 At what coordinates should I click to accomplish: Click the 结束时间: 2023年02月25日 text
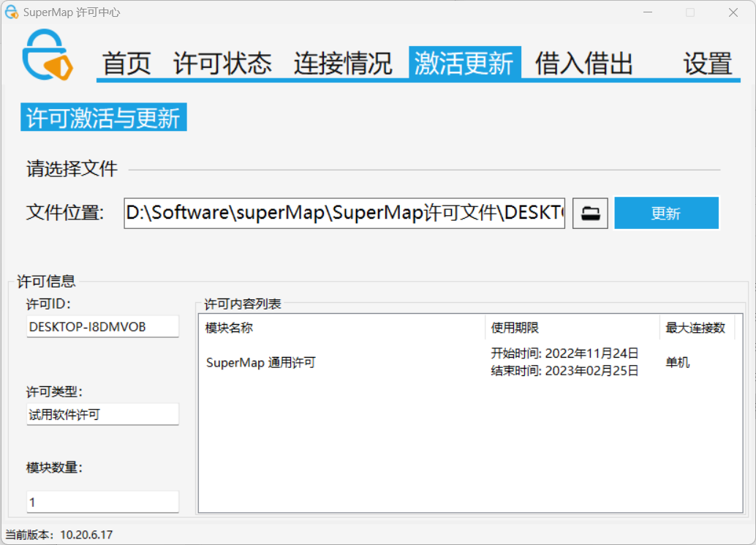click(x=564, y=371)
